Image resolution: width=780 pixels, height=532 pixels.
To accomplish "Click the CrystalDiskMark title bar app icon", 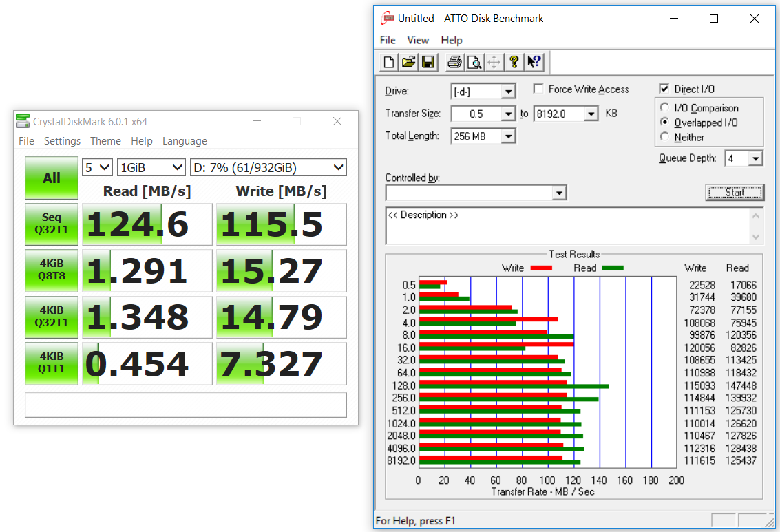I will pyautogui.click(x=23, y=121).
